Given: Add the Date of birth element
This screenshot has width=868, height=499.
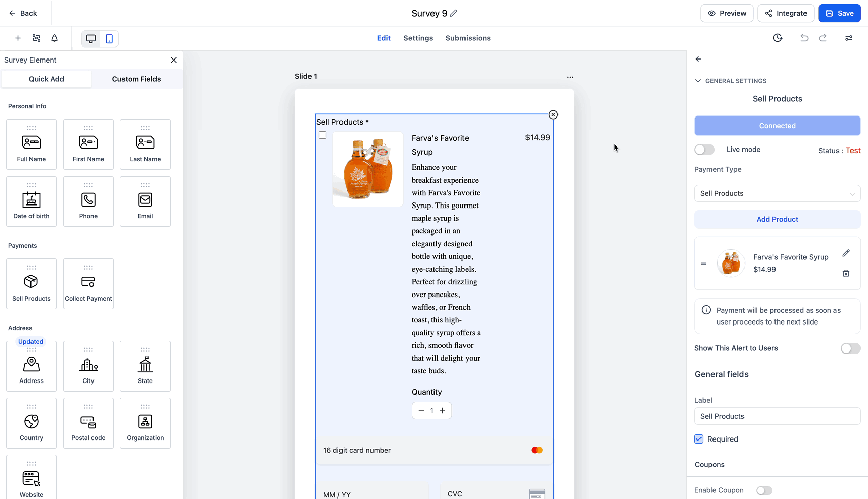Looking at the screenshot, I should point(32,201).
